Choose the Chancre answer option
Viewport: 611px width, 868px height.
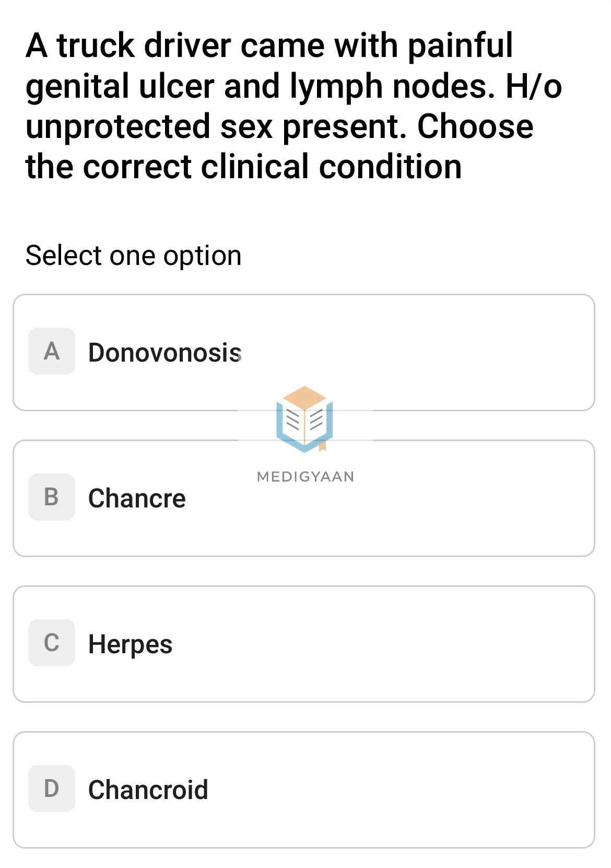137,498
